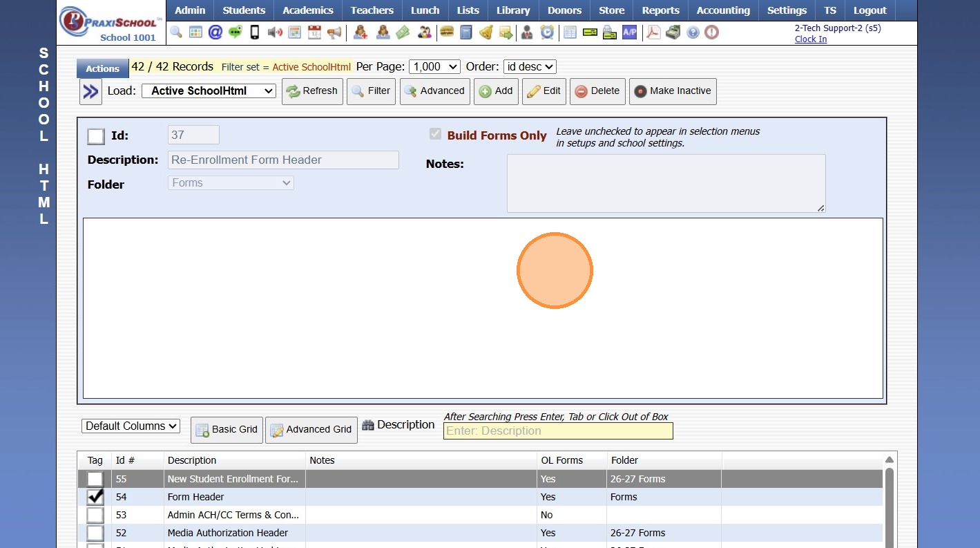980x548 pixels.
Task: Click the PDF document icon
Action: 653,32
